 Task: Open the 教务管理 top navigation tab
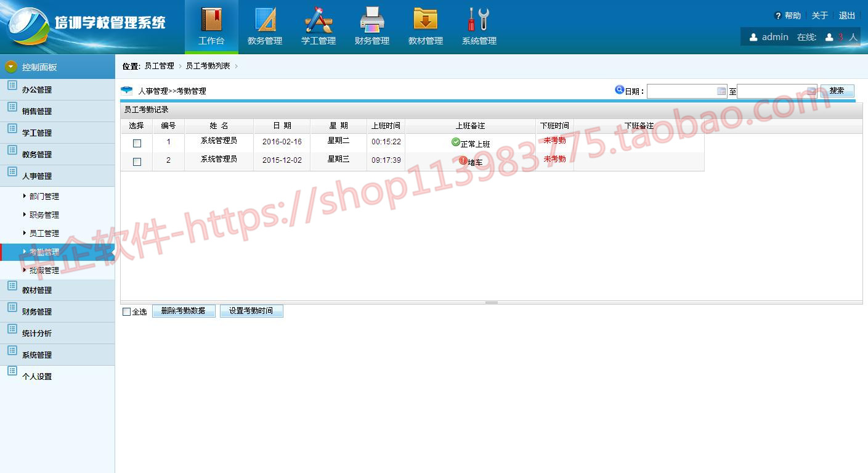coord(265,27)
